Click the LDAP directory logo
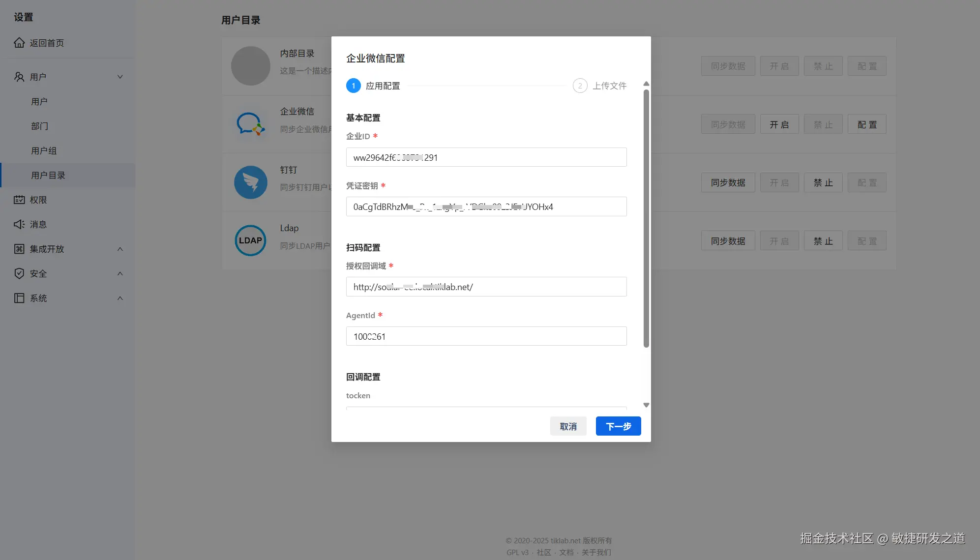Viewport: 980px width, 560px height. [x=250, y=240]
